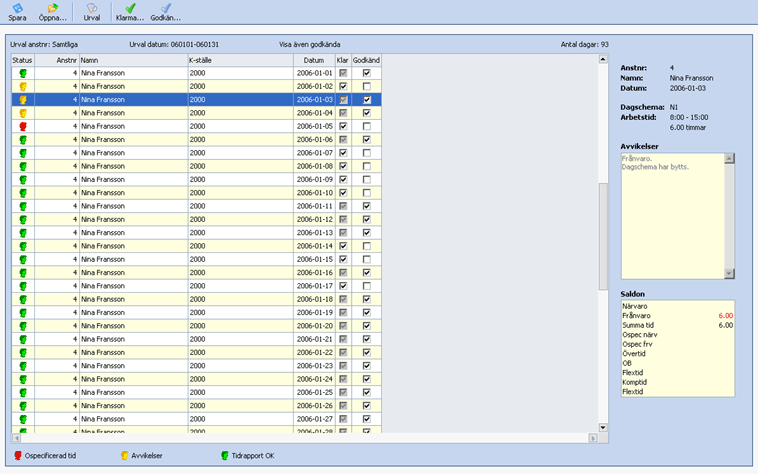This screenshot has height=474, width=758.
Task: Open the Öppna toolbar icon
Action: click(x=52, y=8)
